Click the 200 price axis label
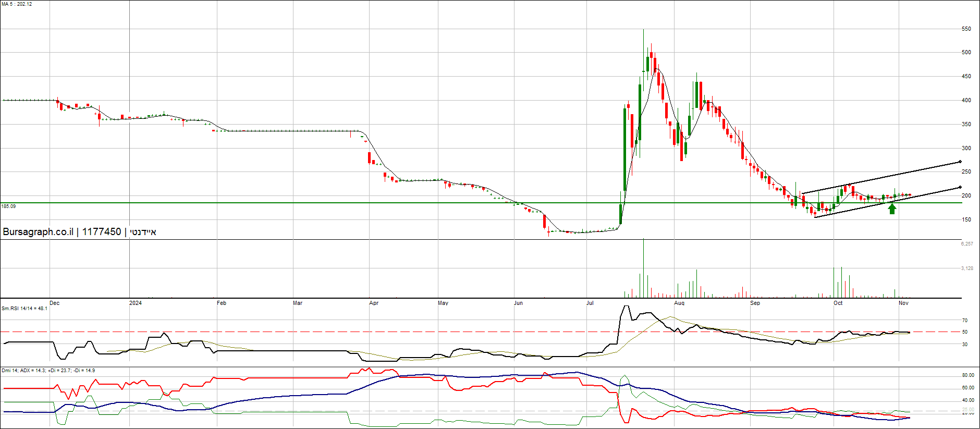Image resolution: width=980 pixels, height=429 pixels. click(966, 195)
